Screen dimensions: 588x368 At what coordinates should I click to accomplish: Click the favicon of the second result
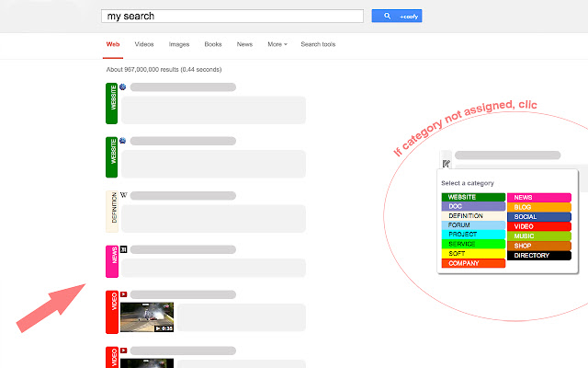(x=122, y=141)
